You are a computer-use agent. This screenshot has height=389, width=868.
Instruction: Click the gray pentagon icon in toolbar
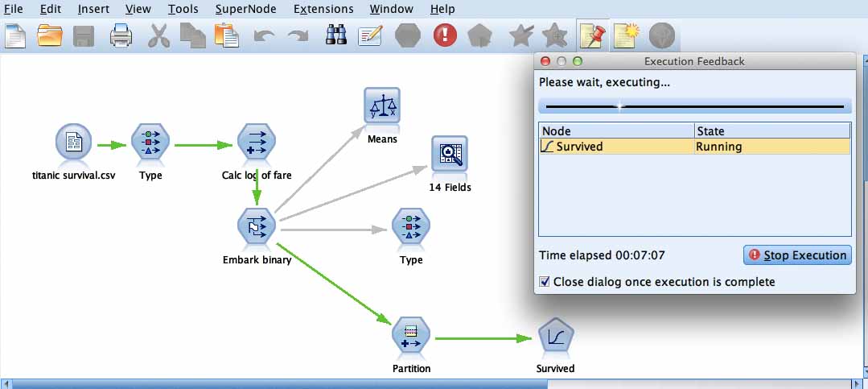tap(480, 36)
